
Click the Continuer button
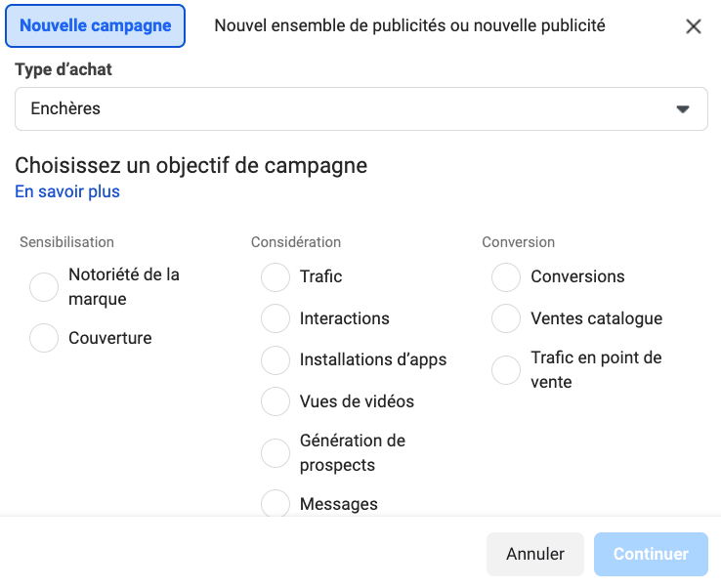click(x=651, y=554)
